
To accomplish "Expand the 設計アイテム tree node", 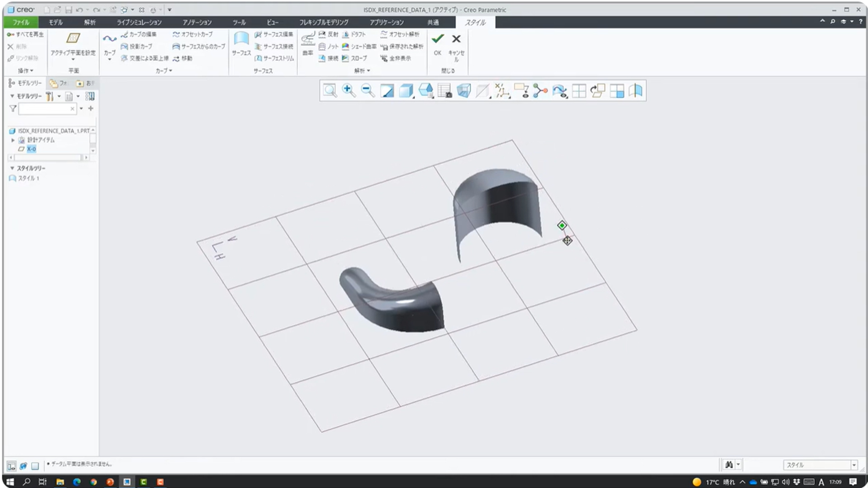I will [x=13, y=140].
